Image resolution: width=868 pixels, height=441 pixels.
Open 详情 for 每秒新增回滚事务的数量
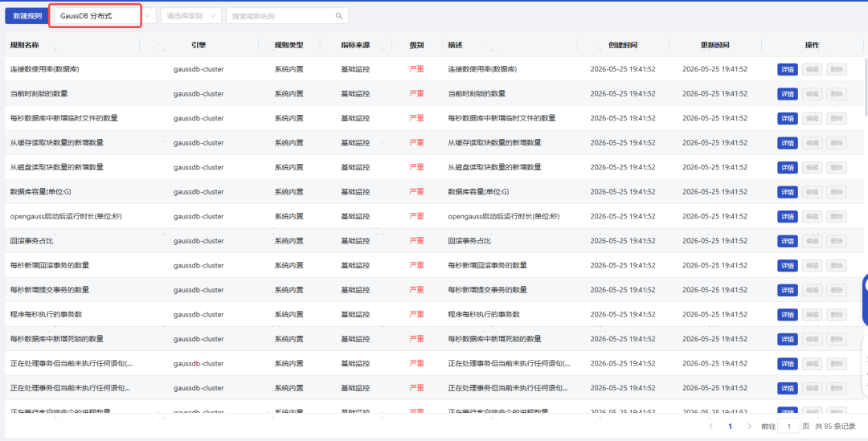coord(787,266)
